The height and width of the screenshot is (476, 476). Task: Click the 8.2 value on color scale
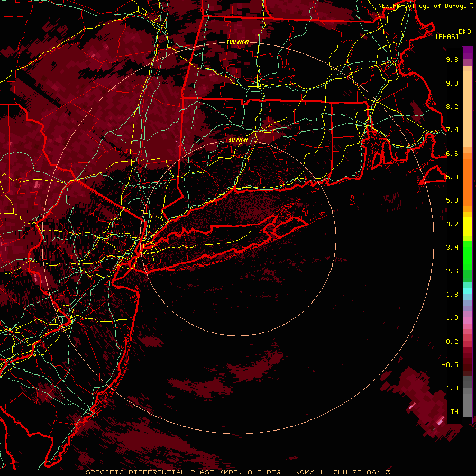[452, 106]
